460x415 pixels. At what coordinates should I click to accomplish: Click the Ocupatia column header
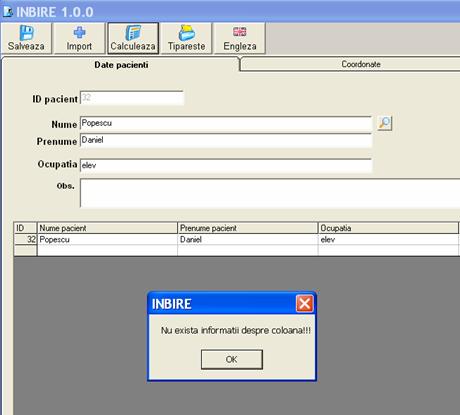coord(388,228)
